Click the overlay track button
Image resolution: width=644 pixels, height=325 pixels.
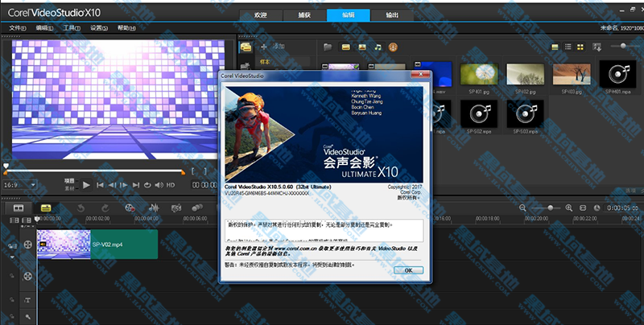coord(27,276)
